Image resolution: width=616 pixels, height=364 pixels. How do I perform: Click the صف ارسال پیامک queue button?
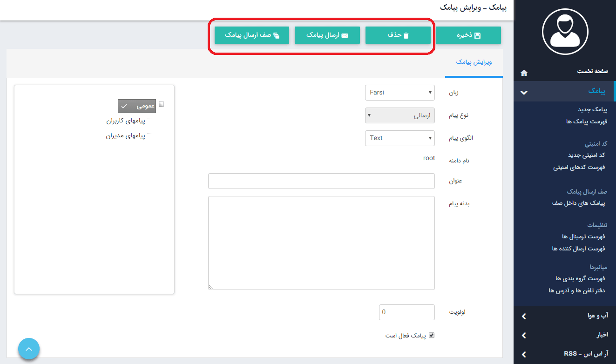(x=252, y=35)
